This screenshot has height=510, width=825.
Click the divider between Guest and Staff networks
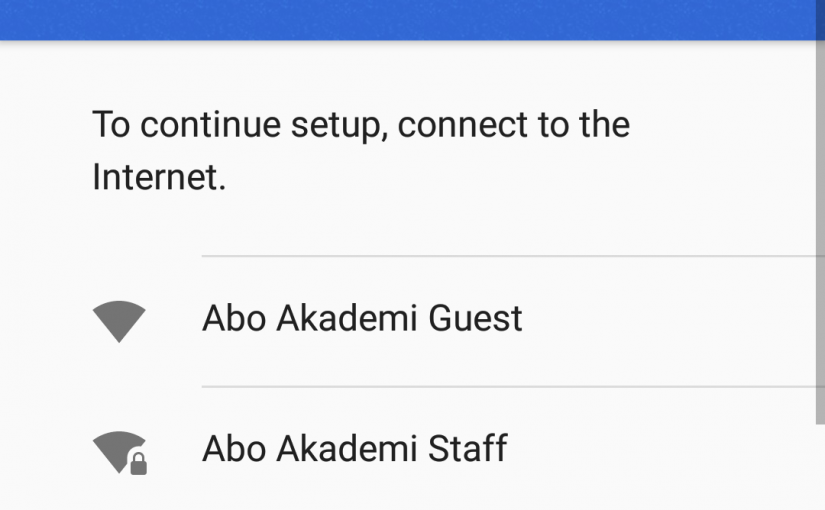click(x=508, y=387)
